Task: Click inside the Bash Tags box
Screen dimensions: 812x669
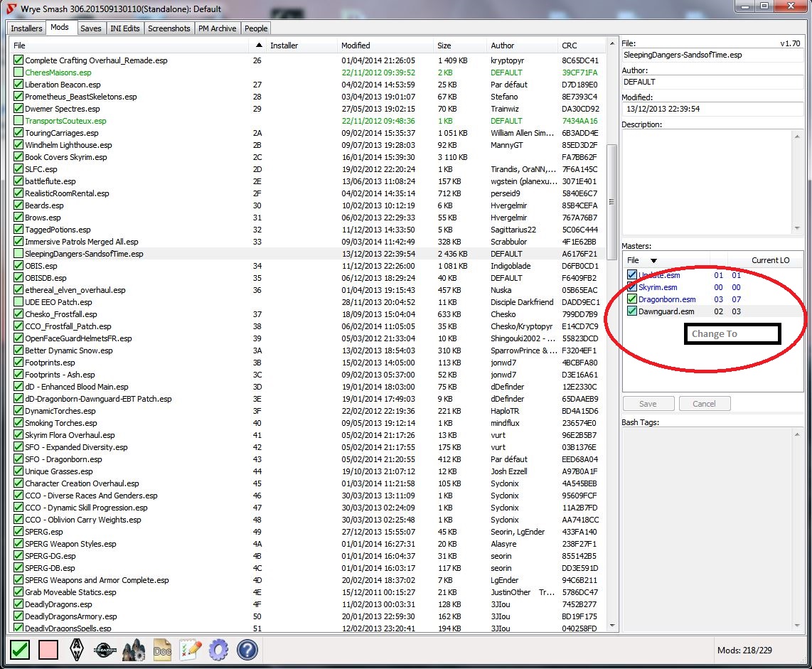Action: (x=707, y=530)
